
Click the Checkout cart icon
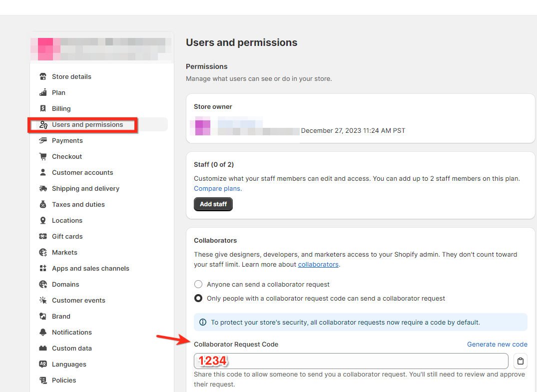click(x=43, y=157)
